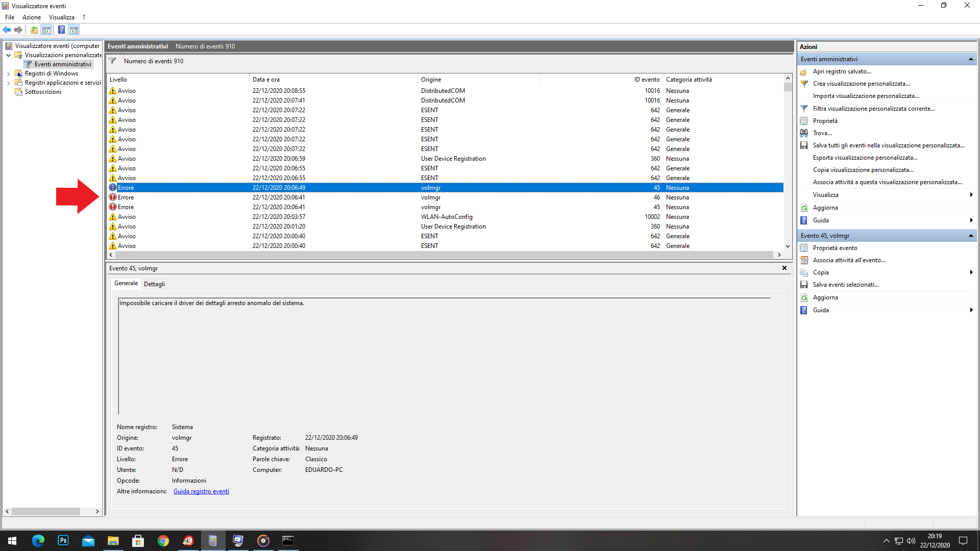Click the filter icon beside event count
The image size is (980, 551).
(x=112, y=61)
